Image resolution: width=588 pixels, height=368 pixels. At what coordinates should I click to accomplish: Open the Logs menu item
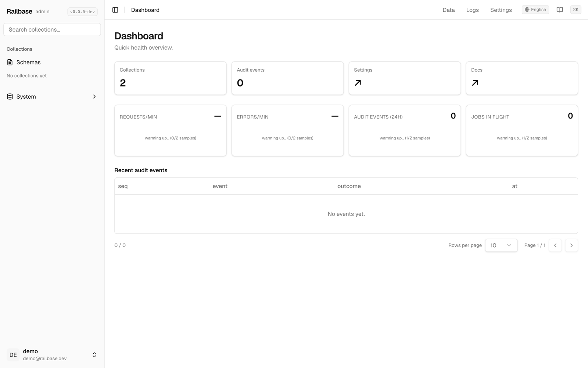[472, 10]
